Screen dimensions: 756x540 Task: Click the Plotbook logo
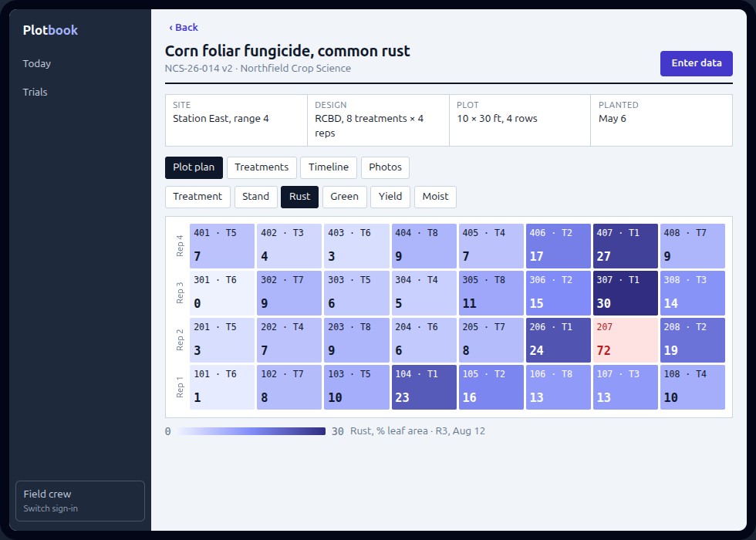pyautogui.click(x=50, y=30)
